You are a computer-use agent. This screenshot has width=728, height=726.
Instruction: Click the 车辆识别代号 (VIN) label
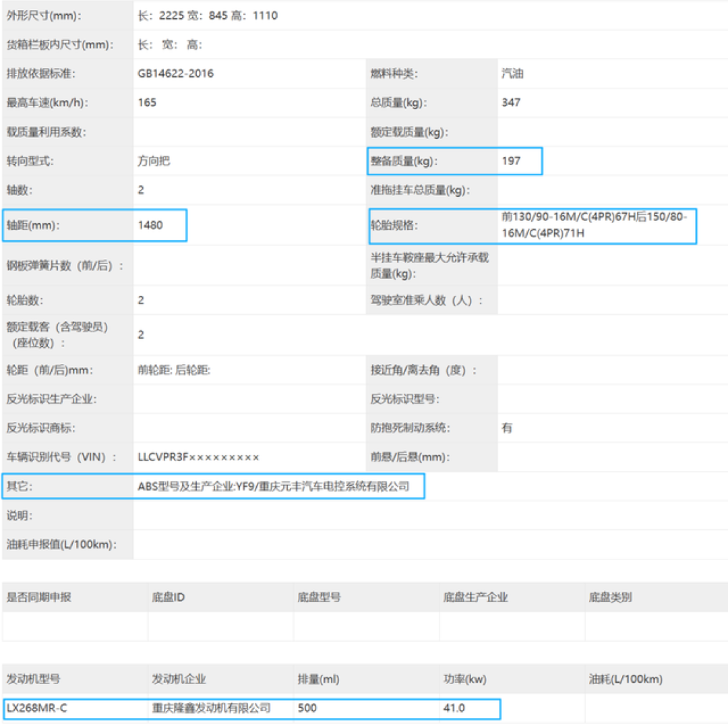tap(62, 457)
